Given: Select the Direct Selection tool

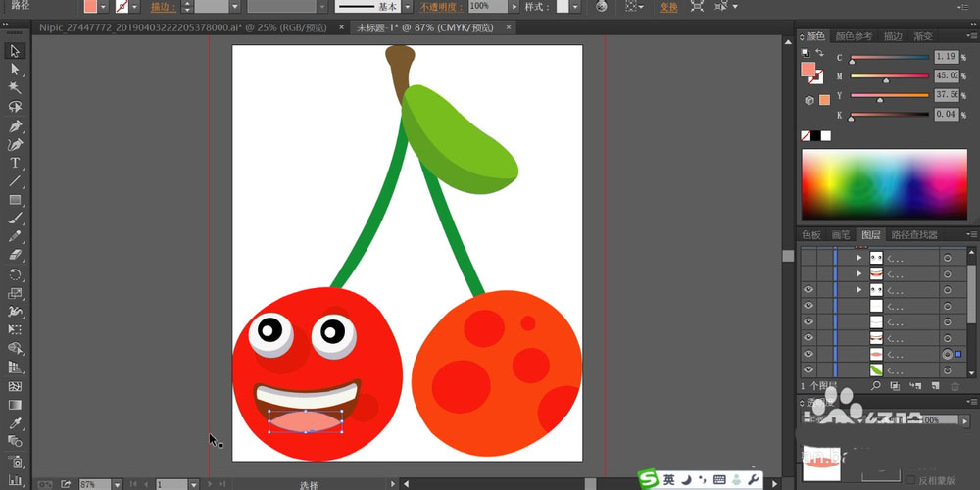Looking at the screenshot, I should coord(15,70).
